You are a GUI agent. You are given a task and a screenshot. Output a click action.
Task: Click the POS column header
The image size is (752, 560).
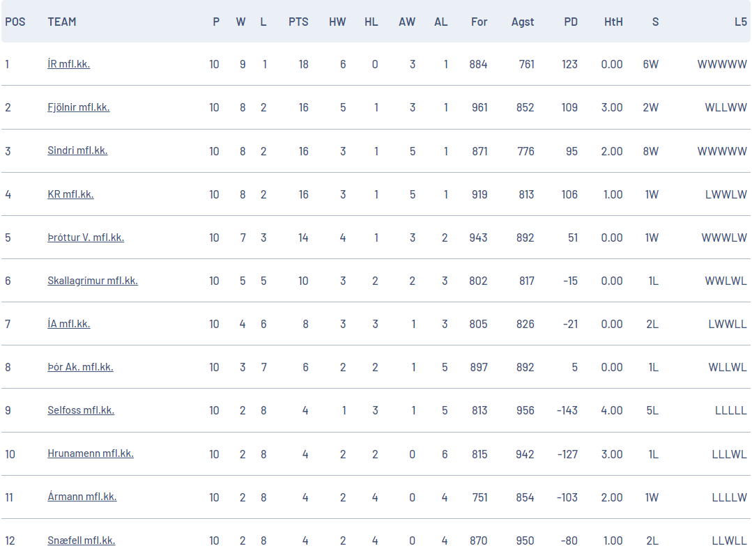15,22
